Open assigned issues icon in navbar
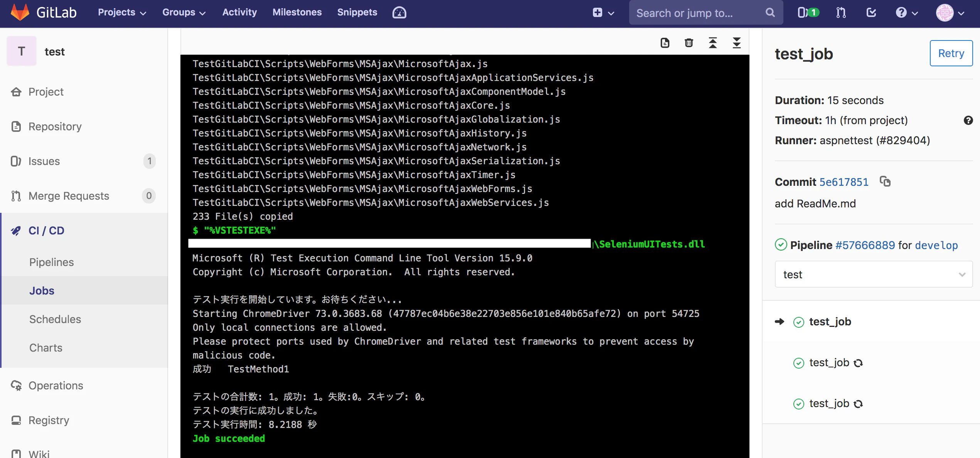Viewport: 980px width, 458px height. [x=808, y=13]
